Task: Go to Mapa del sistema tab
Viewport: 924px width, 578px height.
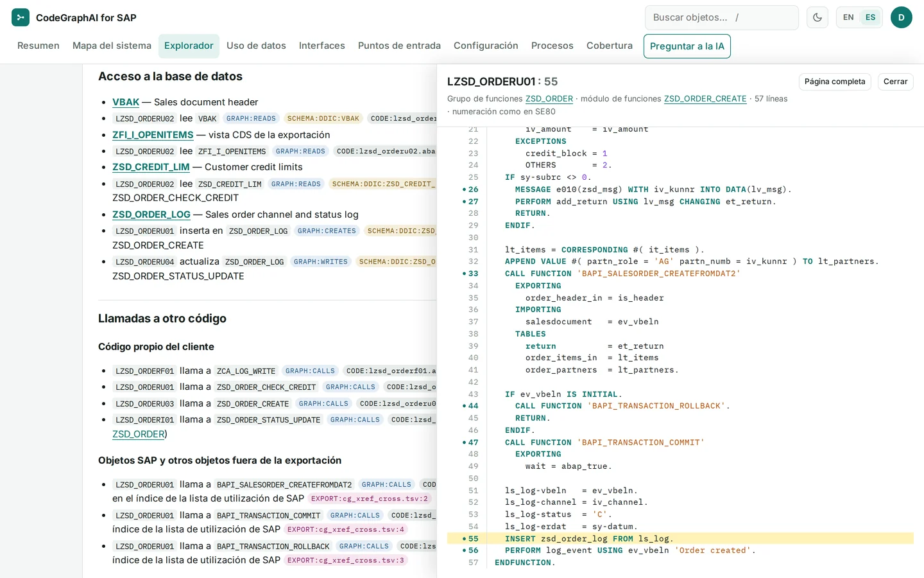Action: pos(112,46)
